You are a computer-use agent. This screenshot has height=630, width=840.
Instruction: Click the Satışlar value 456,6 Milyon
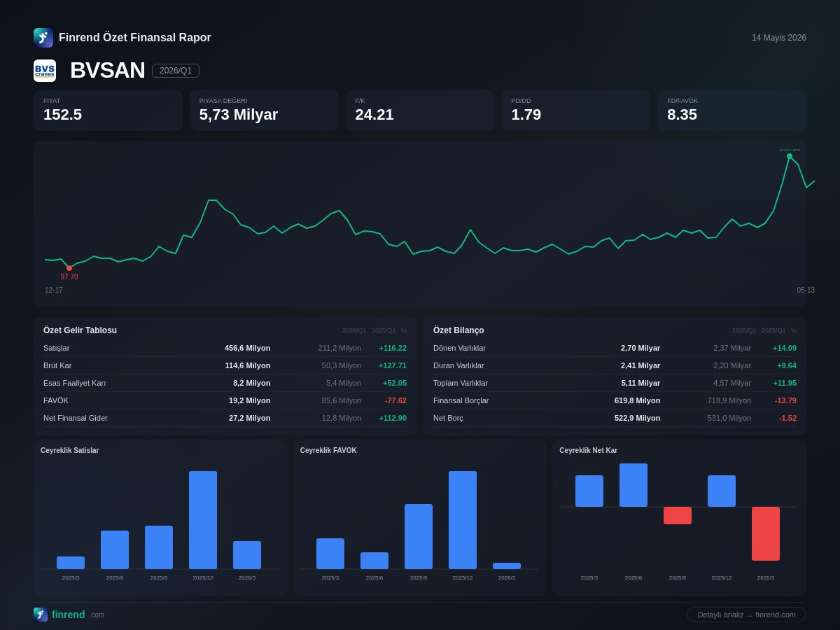248,348
